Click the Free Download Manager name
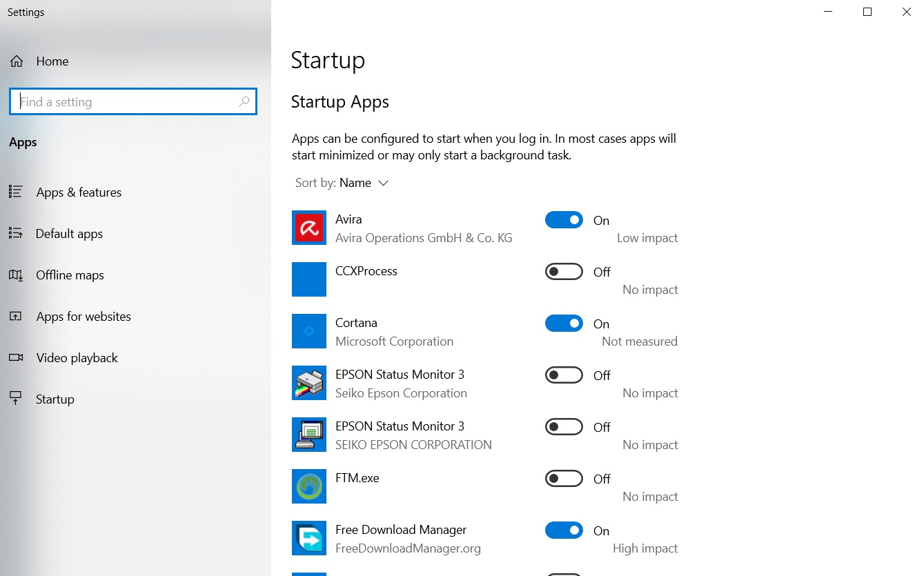924x576 pixels. point(401,530)
